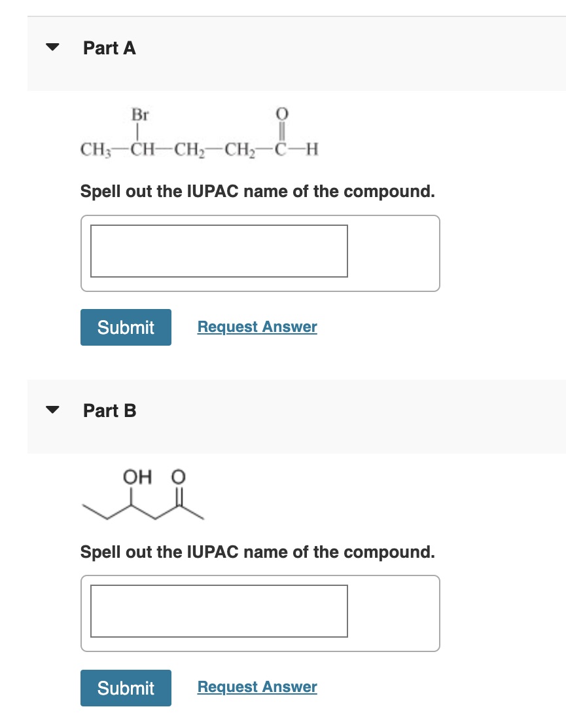566x728 pixels.
Task: Click the Part B answer input box
Action: coord(219,611)
